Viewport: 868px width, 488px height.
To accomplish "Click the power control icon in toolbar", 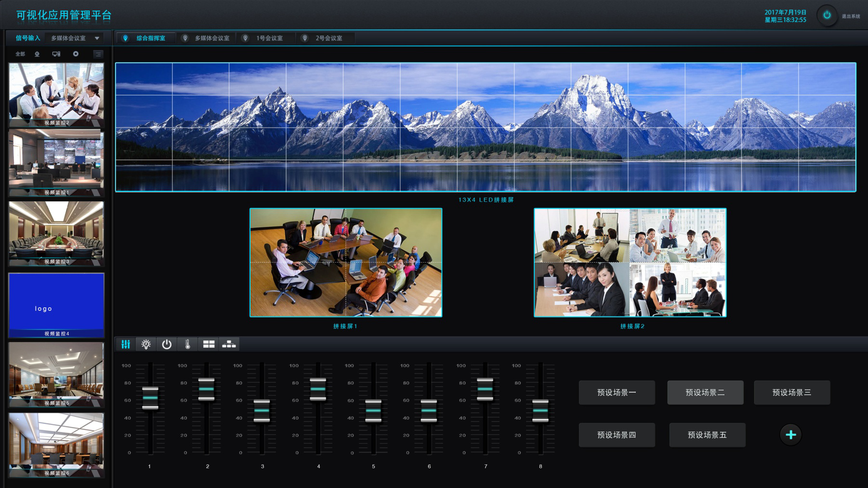I will (167, 344).
